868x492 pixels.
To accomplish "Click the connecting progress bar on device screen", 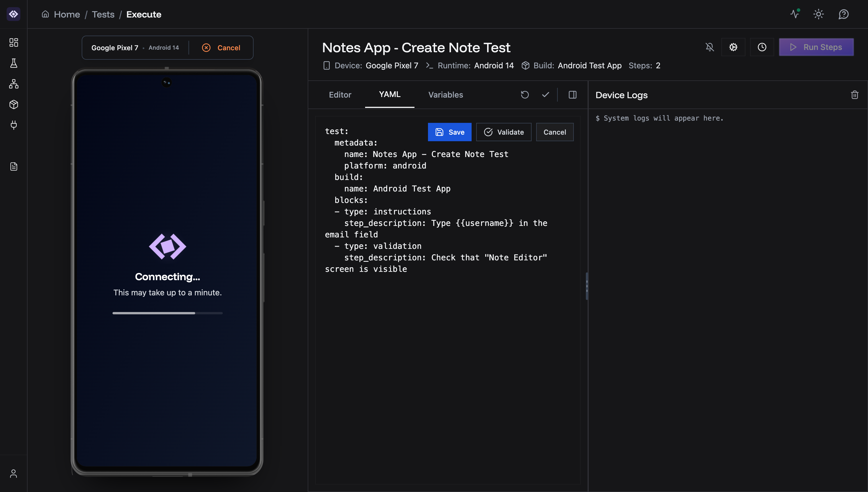I will tap(167, 313).
